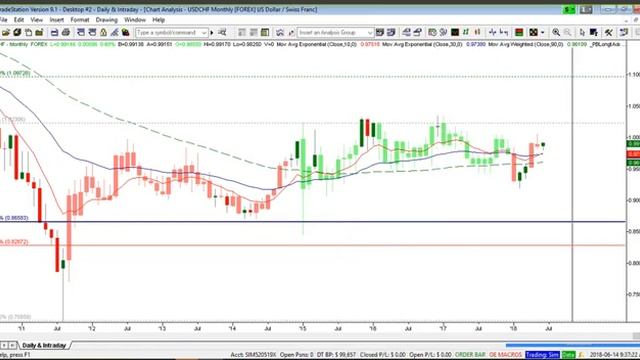Open the Window menu
This screenshot has width=640, height=360.
[x=135, y=20]
